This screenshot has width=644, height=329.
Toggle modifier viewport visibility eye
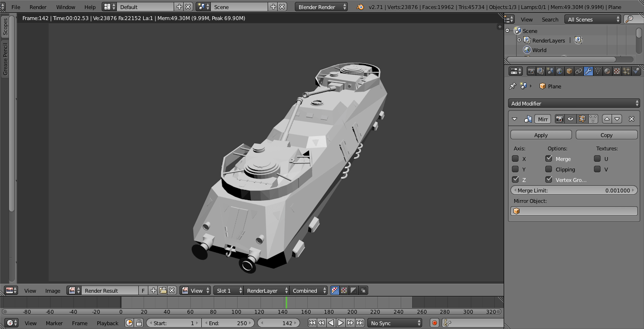pyautogui.click(x=571, y=119)
